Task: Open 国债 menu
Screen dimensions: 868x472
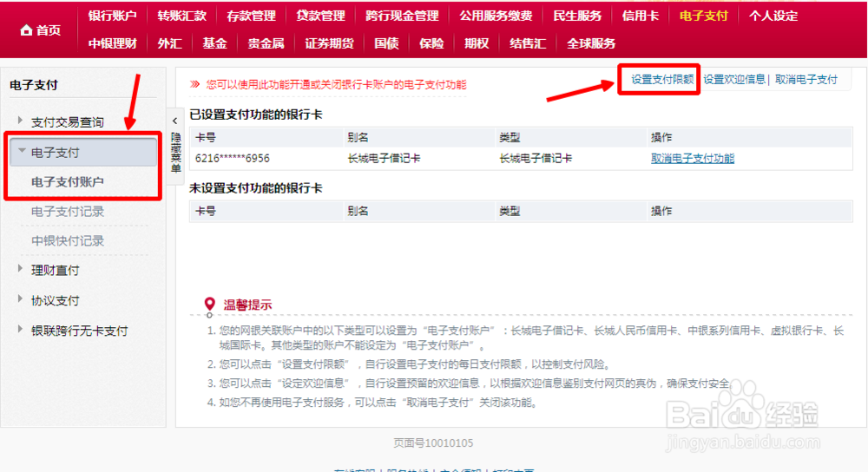Action: (x=386, y=43)
